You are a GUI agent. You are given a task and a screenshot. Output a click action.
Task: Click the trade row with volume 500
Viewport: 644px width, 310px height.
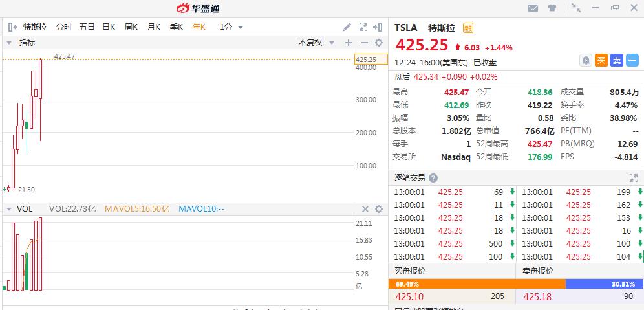452,244
